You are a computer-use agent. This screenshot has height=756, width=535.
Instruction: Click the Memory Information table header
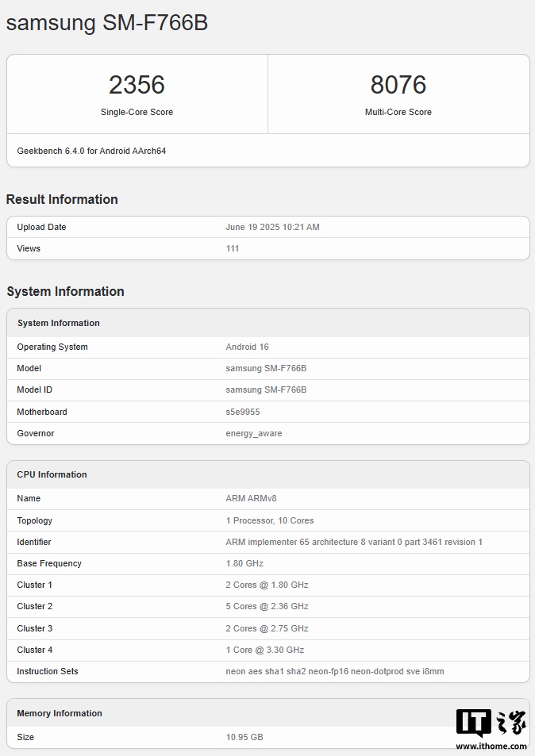click(x=60, y=713)
